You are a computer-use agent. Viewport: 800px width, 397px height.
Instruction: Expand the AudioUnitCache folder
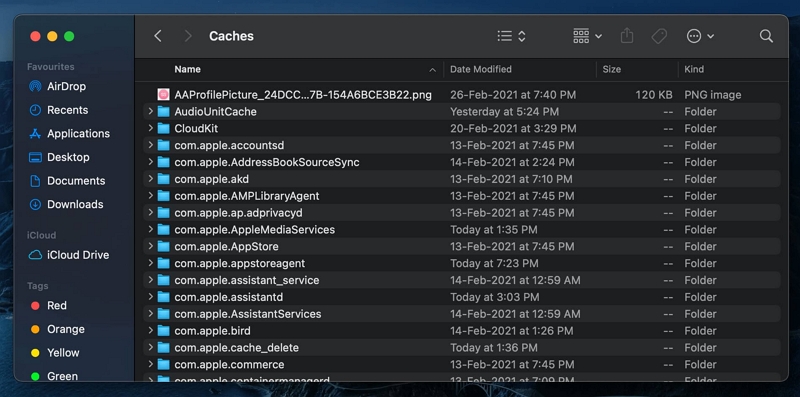coord(151,111)
